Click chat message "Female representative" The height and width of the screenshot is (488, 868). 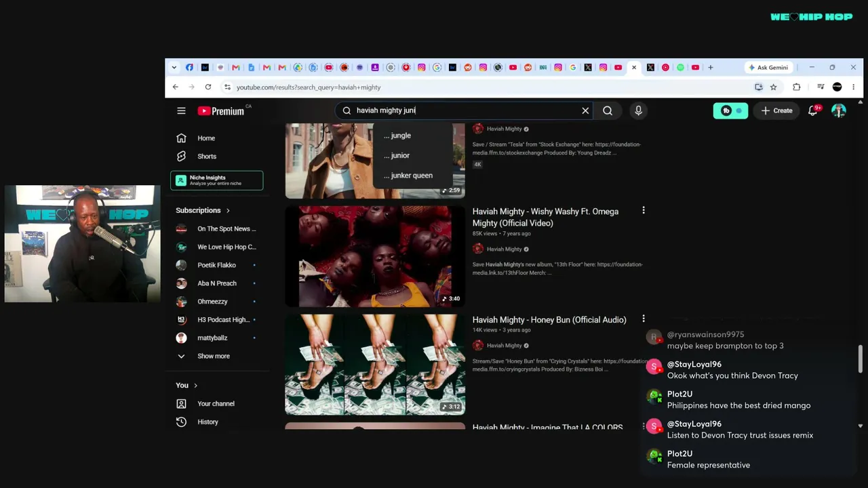click(709, 465)
